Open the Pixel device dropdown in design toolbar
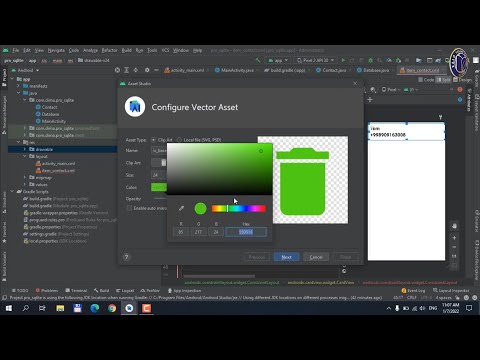The image size is (480, 360). click(x=391, y=89)
